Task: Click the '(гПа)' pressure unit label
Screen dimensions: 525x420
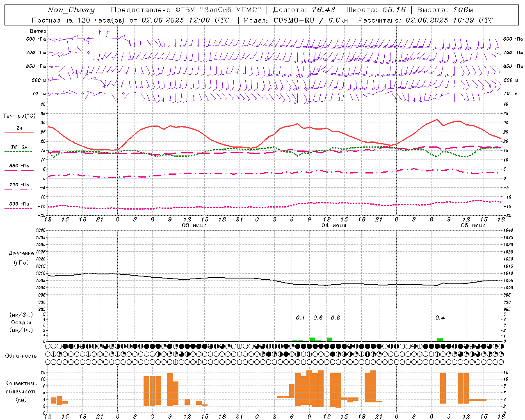Action: click(x=21, y=263)
